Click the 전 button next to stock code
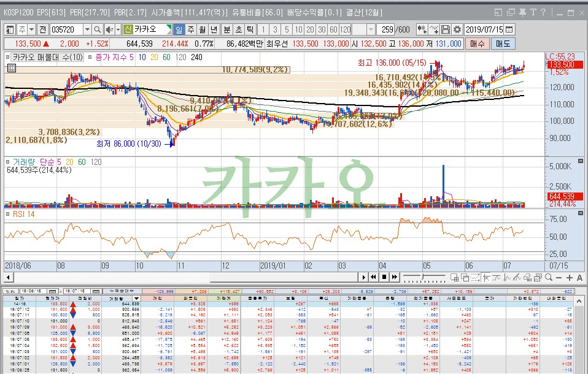 (x=43, y=29)
